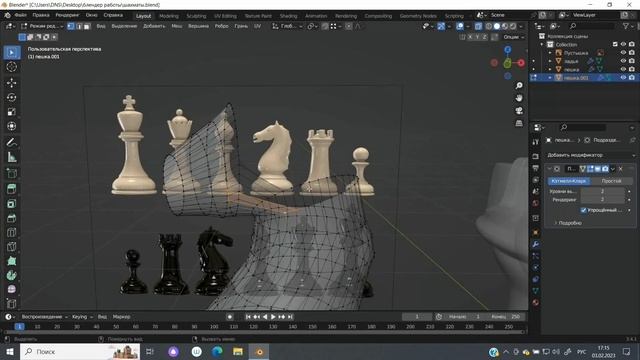Open the Physics properties tab icon
640x360 pixels.
pos(536,267)
